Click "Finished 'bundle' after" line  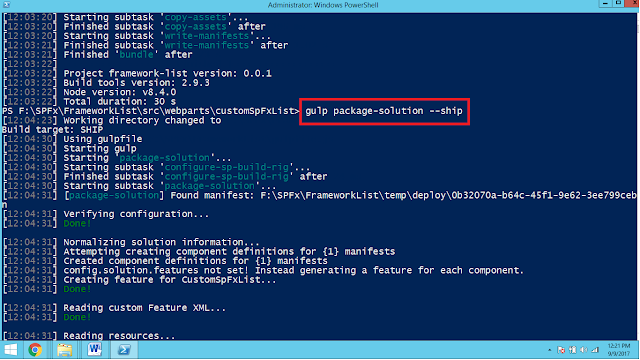128,55
